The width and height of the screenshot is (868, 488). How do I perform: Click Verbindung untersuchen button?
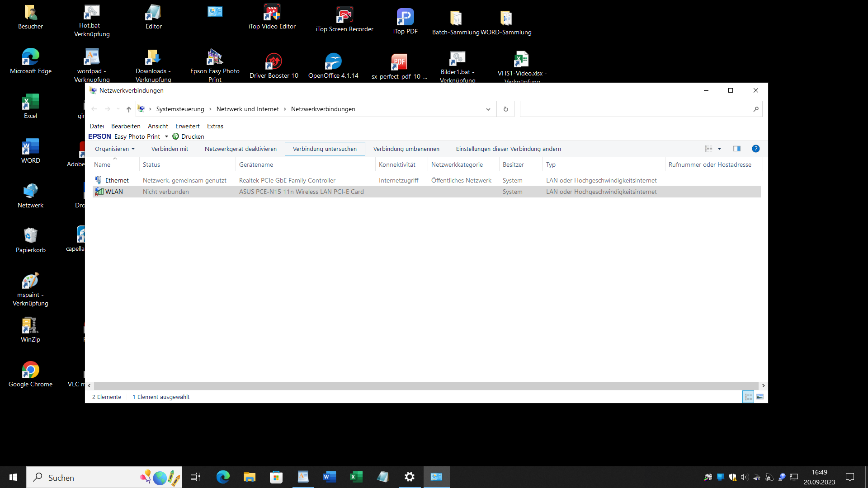click(x=325, y=149)
